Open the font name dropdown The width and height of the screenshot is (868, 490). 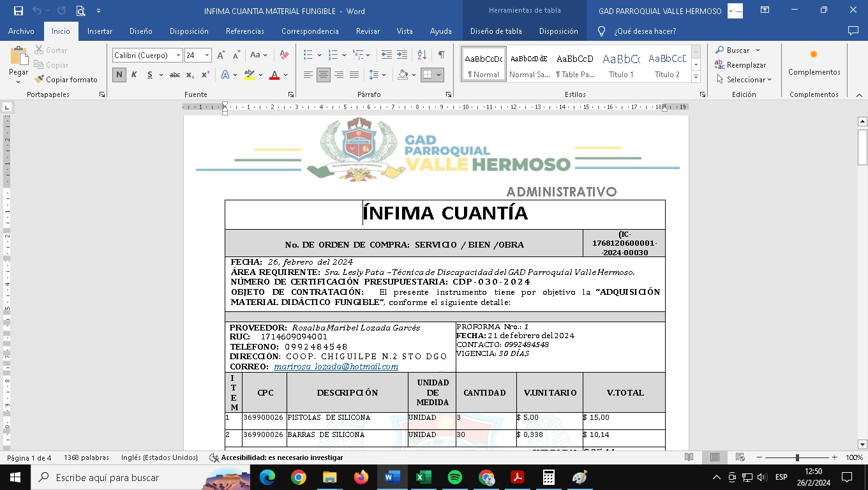178,56
